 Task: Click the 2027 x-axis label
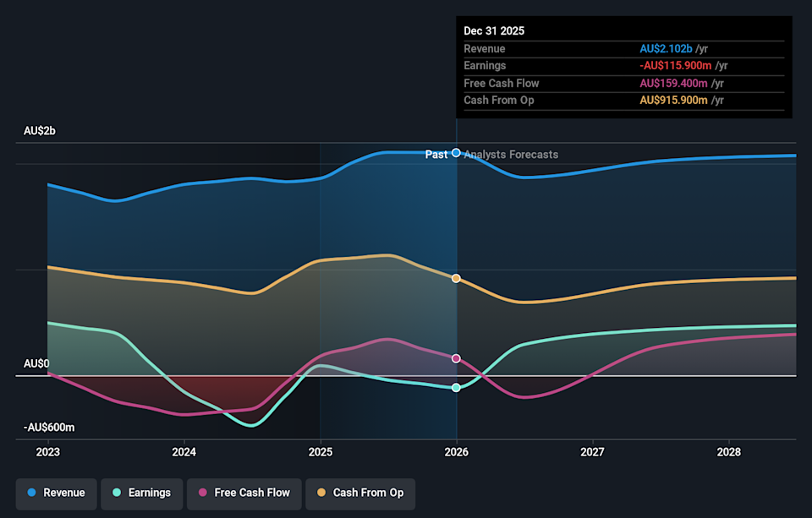(x=593, y=452)
